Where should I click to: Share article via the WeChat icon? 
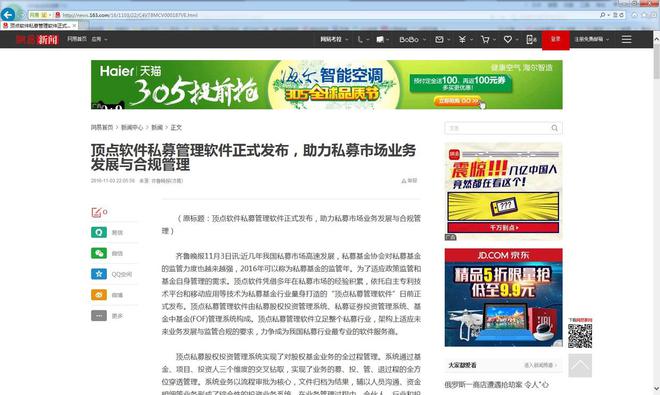pos(99,253)
